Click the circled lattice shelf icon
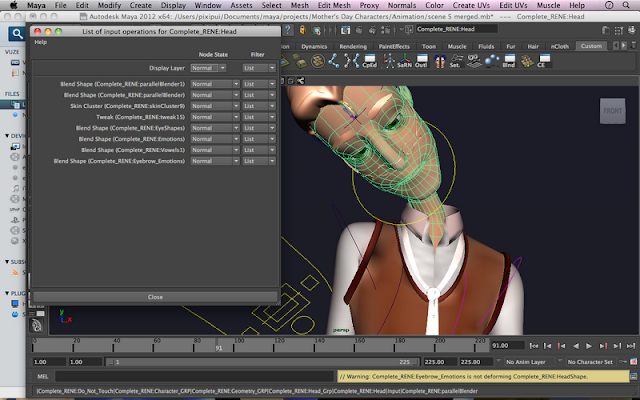This screenshot has width=640, height=400. [x=318, y=61]
